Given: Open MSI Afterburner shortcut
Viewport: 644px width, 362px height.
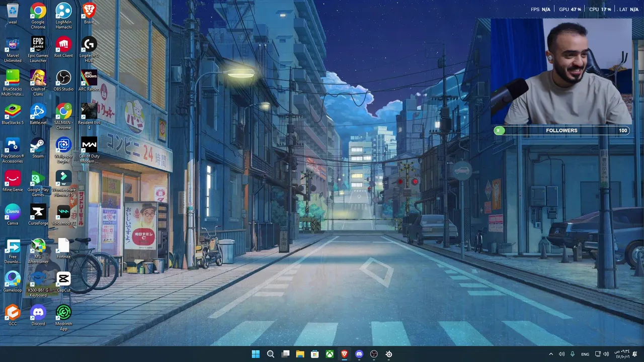Looking at the screenshot, I should 38,250.
